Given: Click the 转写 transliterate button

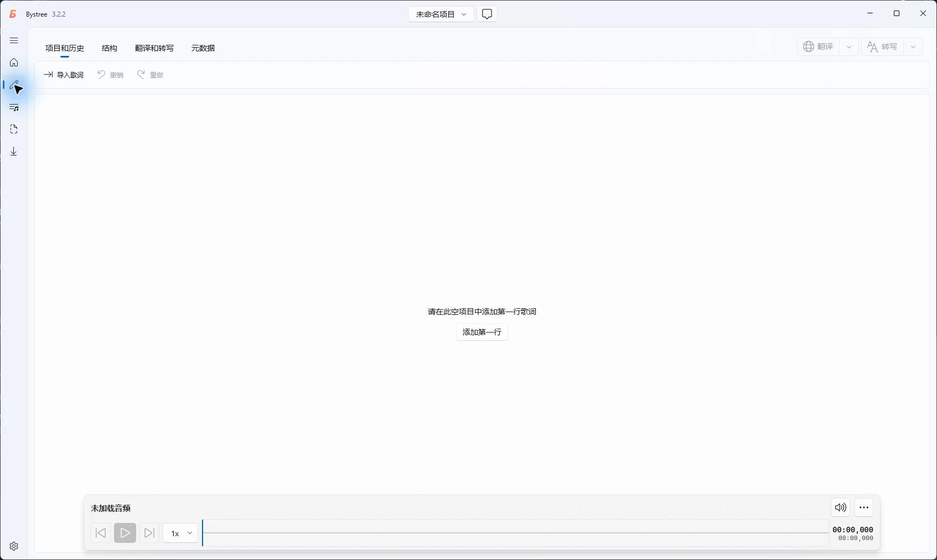Looking at the screenshot, I should click(883, 46).
